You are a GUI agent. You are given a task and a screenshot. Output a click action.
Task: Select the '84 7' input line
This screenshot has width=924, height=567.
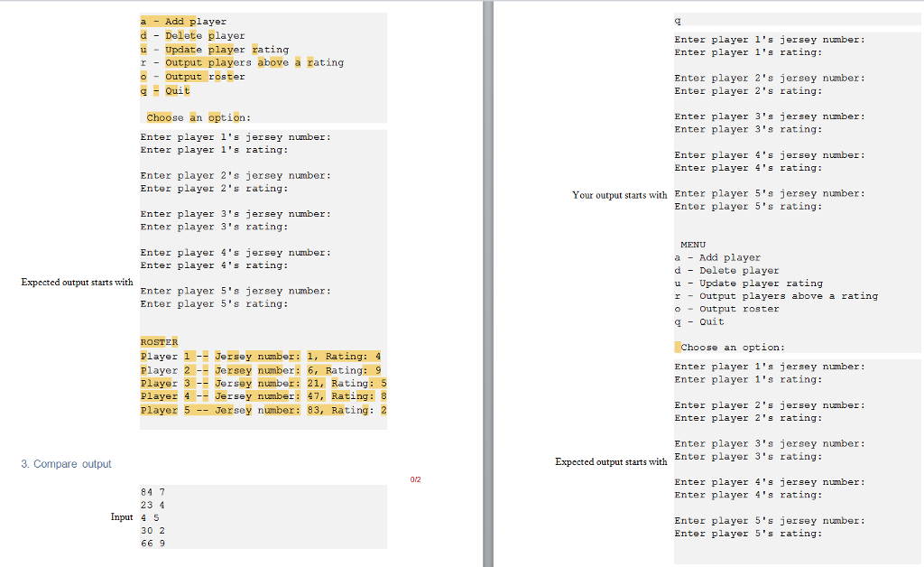(x=154, y=490)
